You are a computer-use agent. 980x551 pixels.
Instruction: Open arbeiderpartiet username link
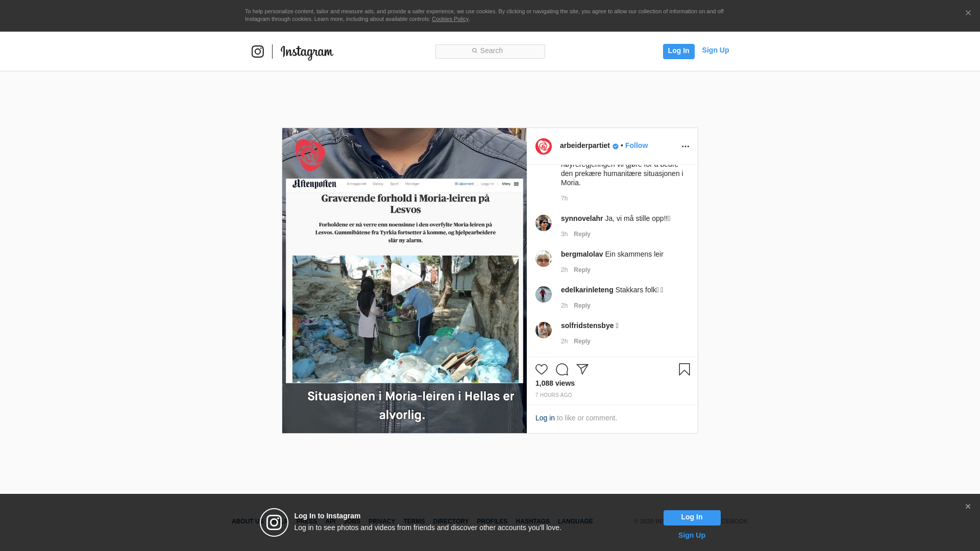pyautogui.click(x=585, y=145)
